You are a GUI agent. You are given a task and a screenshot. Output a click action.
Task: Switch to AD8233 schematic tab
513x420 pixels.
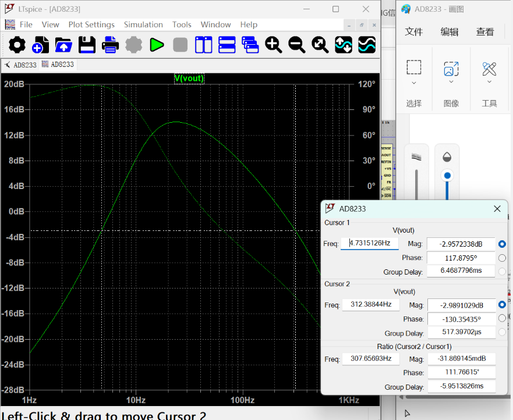(x=20, y=65)
